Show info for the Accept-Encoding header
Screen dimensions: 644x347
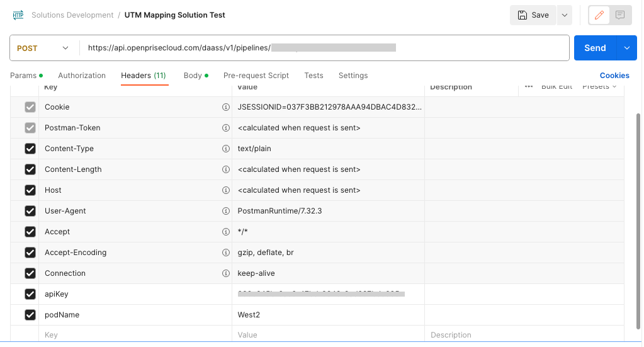[x=226, y=253]
